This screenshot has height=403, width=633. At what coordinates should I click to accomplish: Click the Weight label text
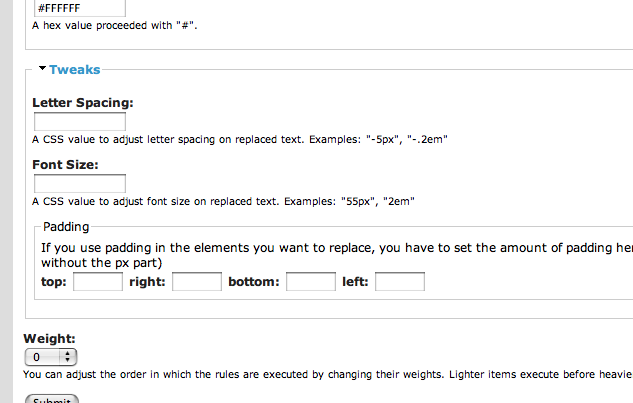point(49,339)
